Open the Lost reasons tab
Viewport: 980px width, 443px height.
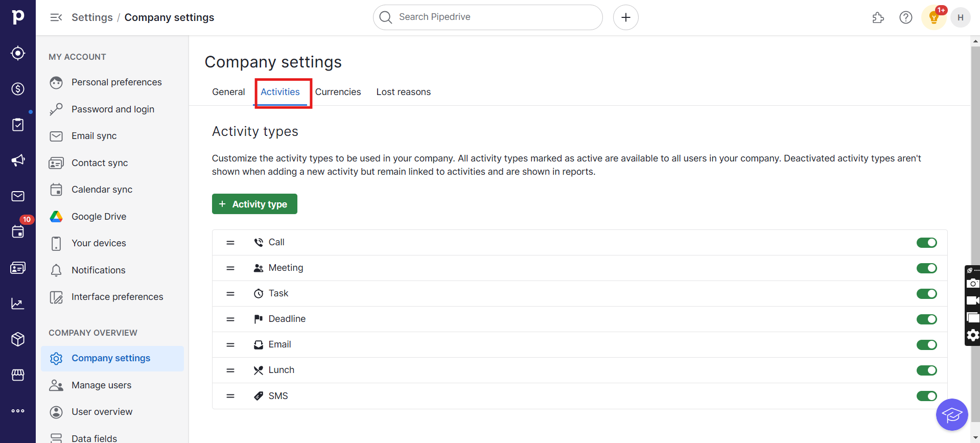click(x=404, y=92)
